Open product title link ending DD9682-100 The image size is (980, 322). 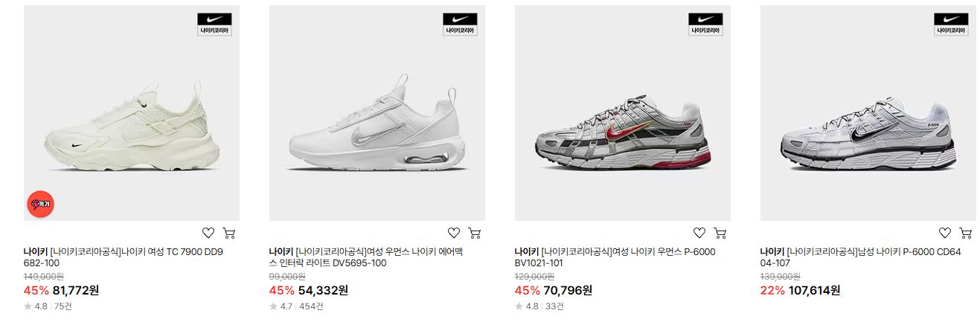point(124,257)
